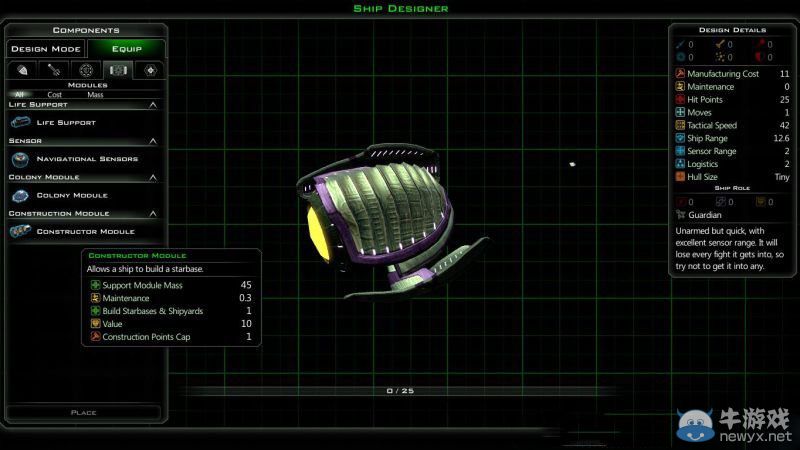Click the Life Support module icon

pyautogui.click(x=20, y=122)
